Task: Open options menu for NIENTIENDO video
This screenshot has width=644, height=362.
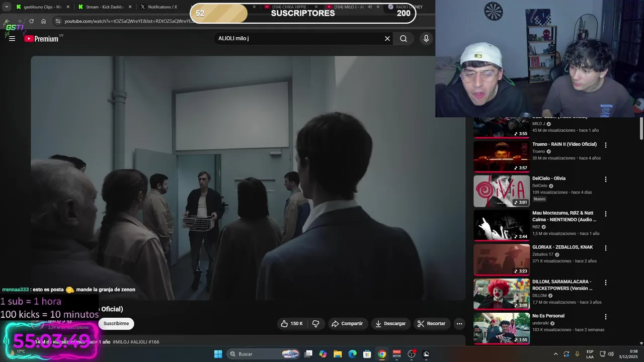Action: [606, 214]
